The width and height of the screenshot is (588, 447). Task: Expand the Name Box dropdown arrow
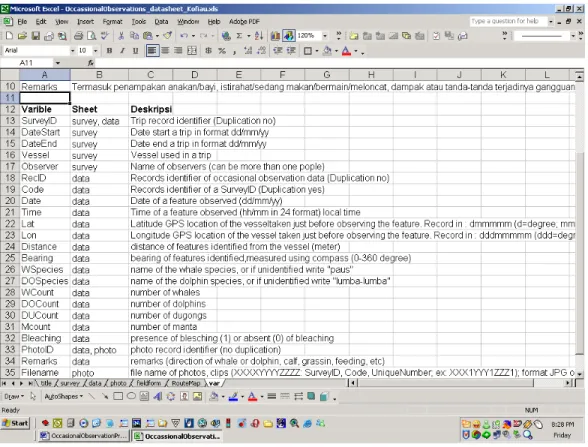[x=58, y=63]
